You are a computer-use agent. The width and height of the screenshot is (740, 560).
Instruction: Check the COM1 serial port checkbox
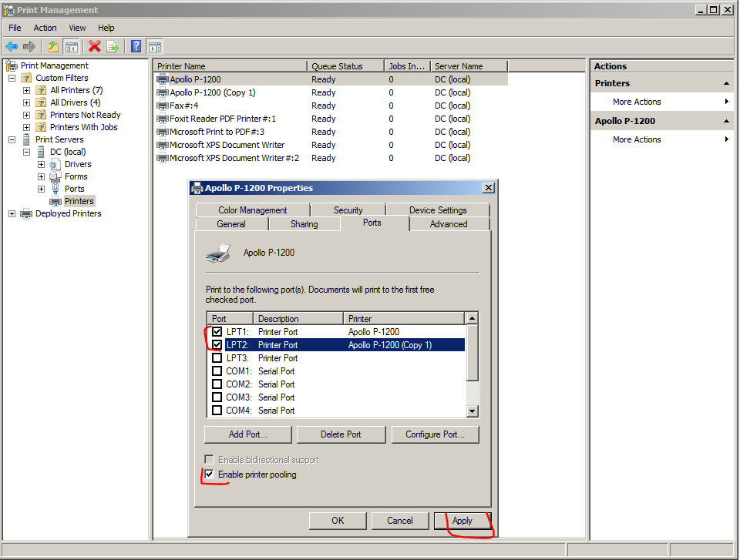point(217,371)
